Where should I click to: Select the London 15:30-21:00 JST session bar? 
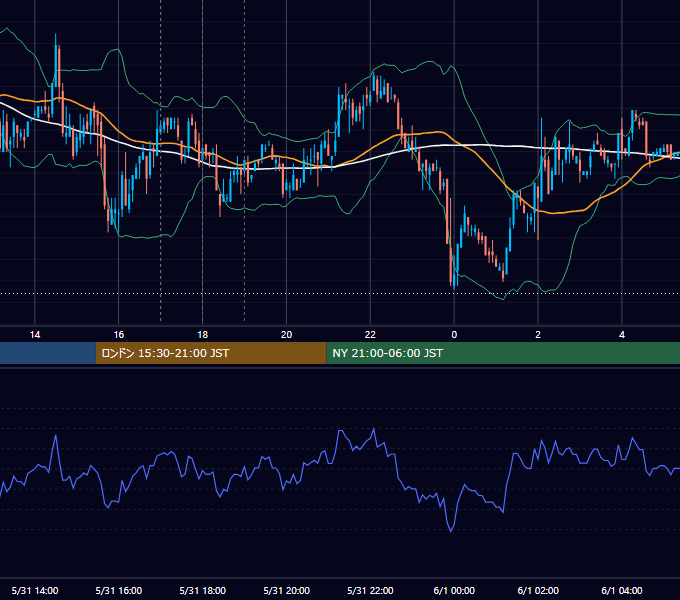click(211, 353)
